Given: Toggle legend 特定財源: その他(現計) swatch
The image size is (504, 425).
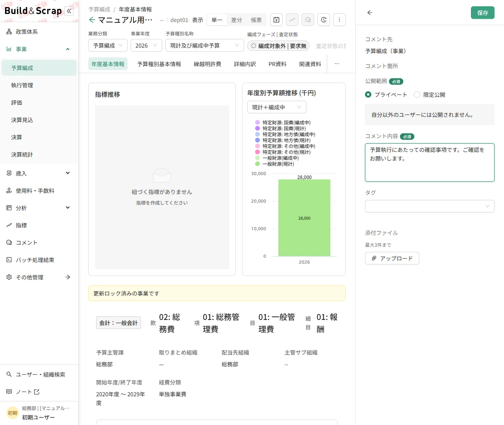Looking at the screenshot, I should coord(258,152).
